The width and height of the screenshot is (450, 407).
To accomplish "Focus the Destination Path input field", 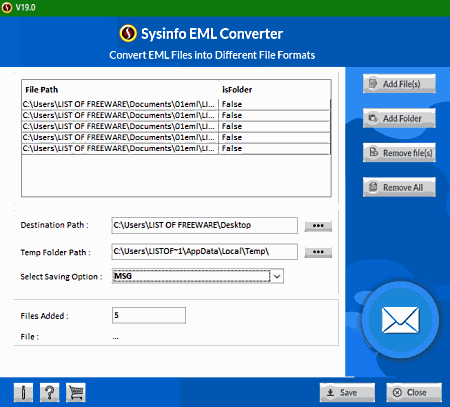I will [x=204, y=225].
